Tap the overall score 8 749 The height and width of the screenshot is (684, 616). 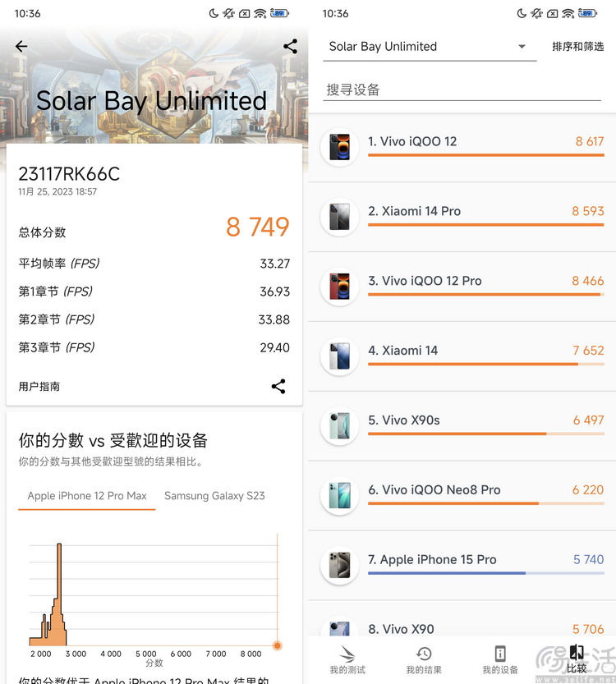pos(257,227)
